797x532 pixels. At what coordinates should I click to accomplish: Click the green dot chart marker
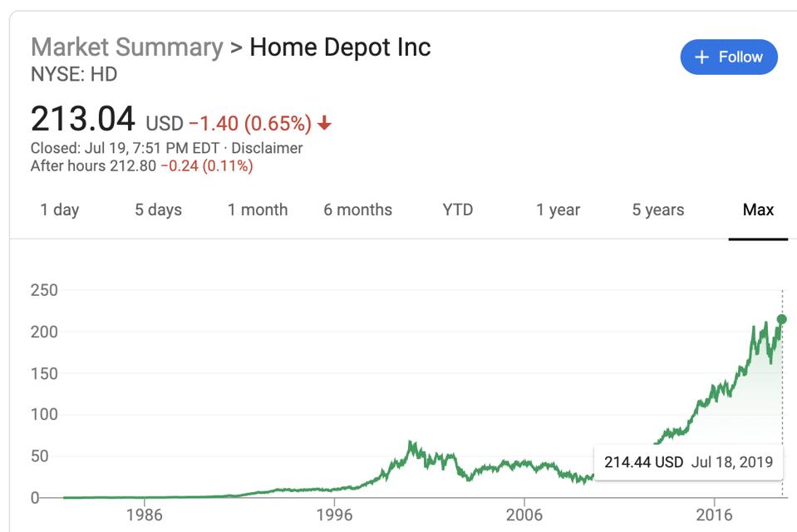click(781, 319)
